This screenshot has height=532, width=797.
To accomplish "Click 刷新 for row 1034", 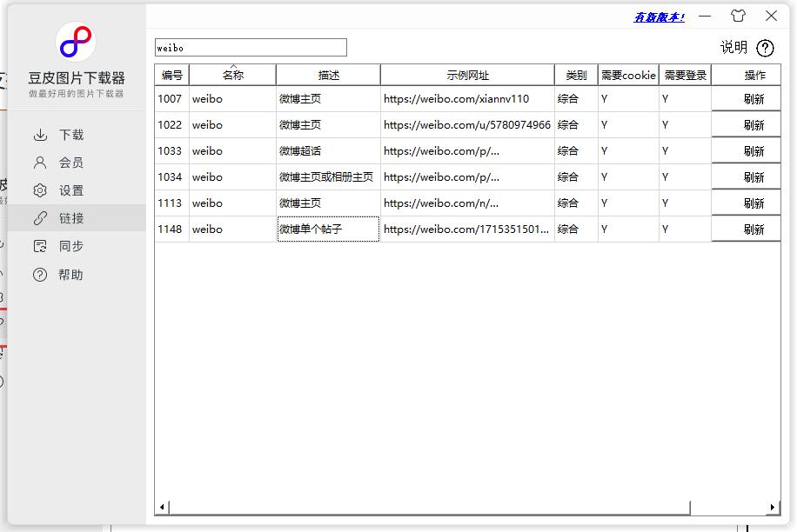I will click(x=746, y=177).
